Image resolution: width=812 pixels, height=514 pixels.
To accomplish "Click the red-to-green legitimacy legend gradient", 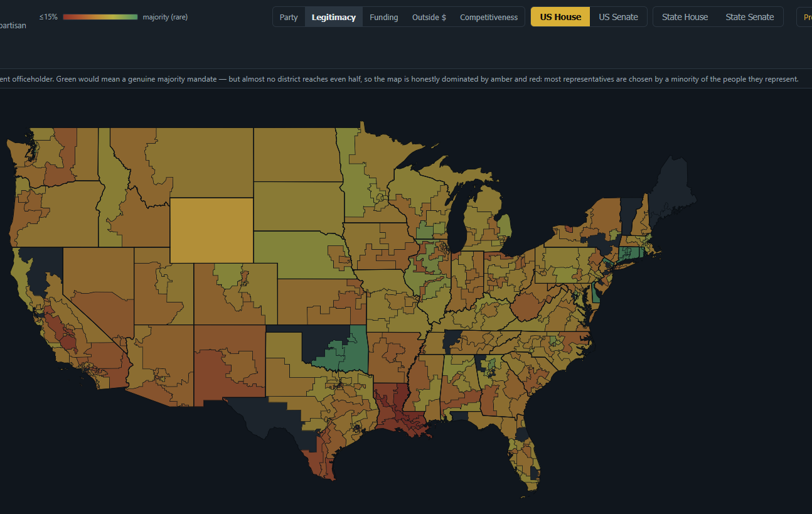I will [x=100, y=17].
